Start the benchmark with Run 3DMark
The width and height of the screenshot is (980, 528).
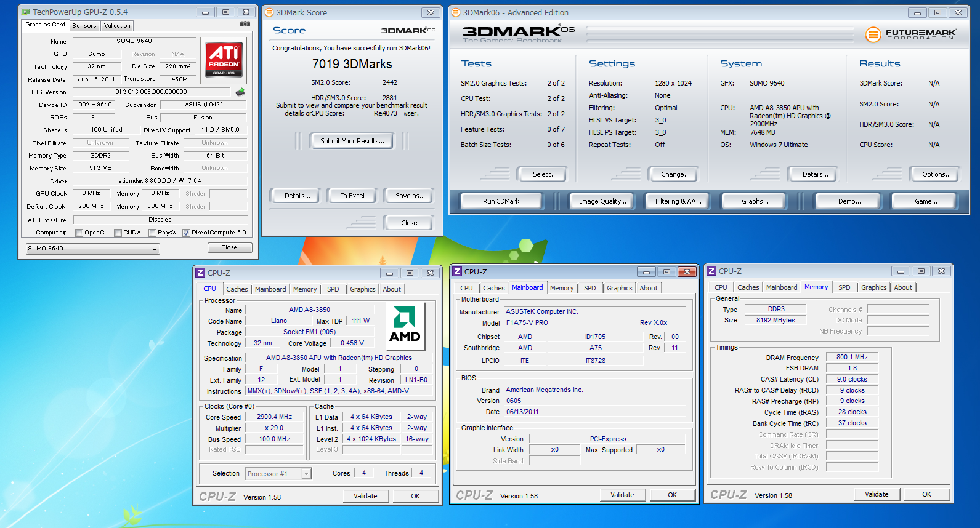(501, 201)
